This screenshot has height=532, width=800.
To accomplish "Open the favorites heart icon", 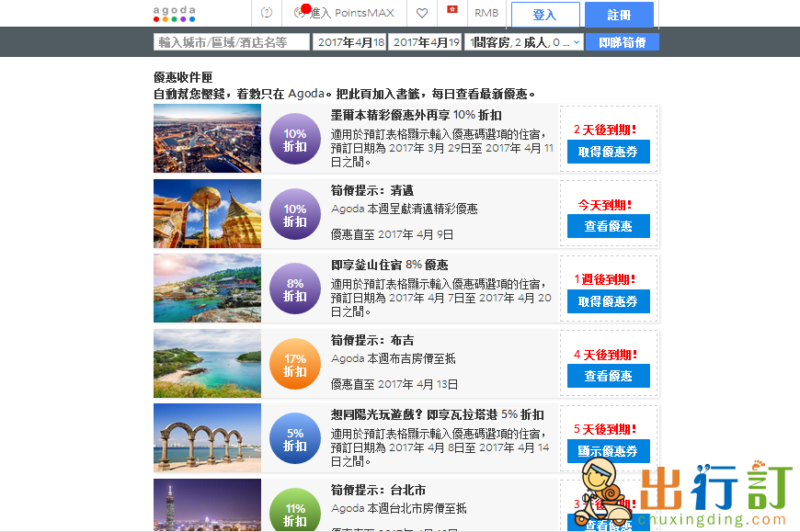I will click(x=422, y=13).
